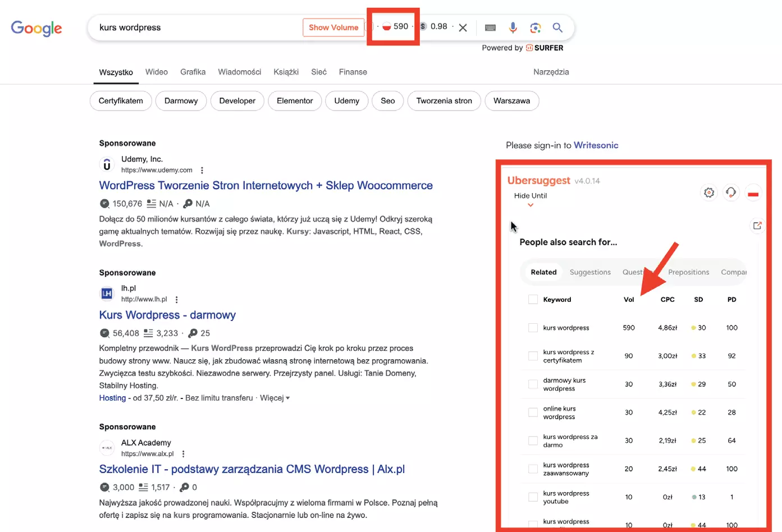Screen dimensions: 782x532
Task: Switch to the Sieć tab
Action: (x=319, y=72)
